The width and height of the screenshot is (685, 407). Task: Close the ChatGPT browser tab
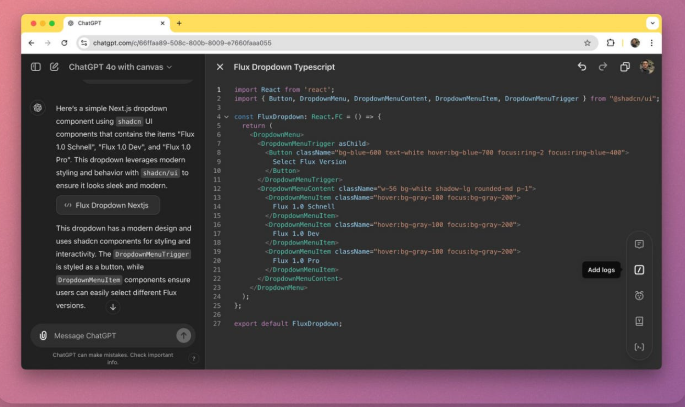163,23
